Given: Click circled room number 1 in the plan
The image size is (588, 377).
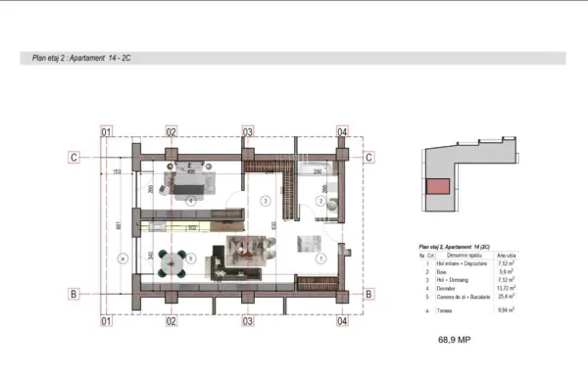Looking at the screenshot, I should (320, 259).
